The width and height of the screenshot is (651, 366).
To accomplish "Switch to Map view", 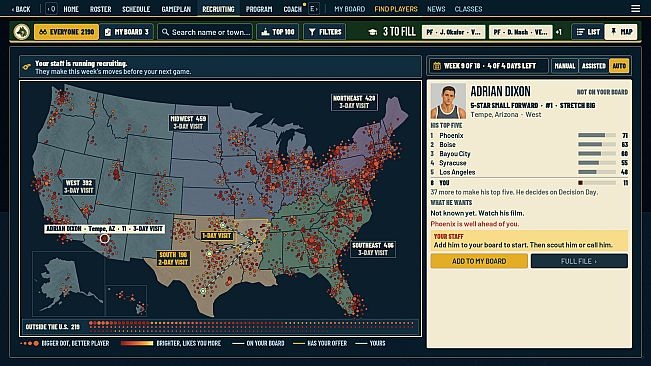I will click(621, 32).
